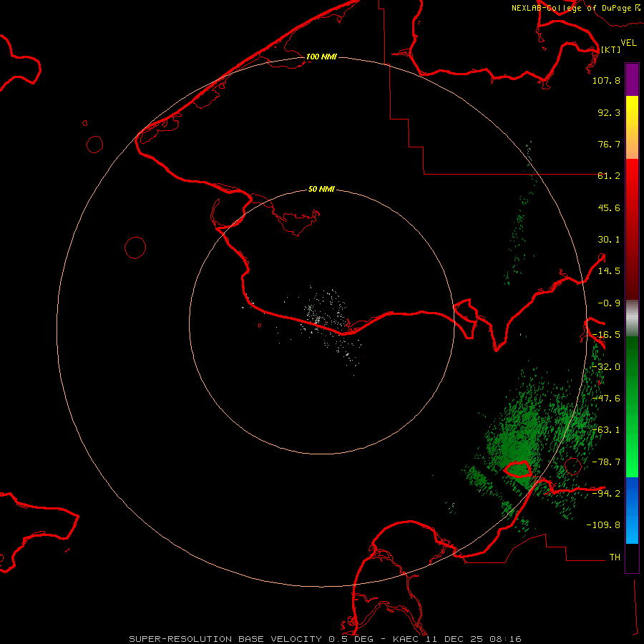Click the -16.5 scale value
Viewport: 644px width, 644px height.
click(606, 335)
